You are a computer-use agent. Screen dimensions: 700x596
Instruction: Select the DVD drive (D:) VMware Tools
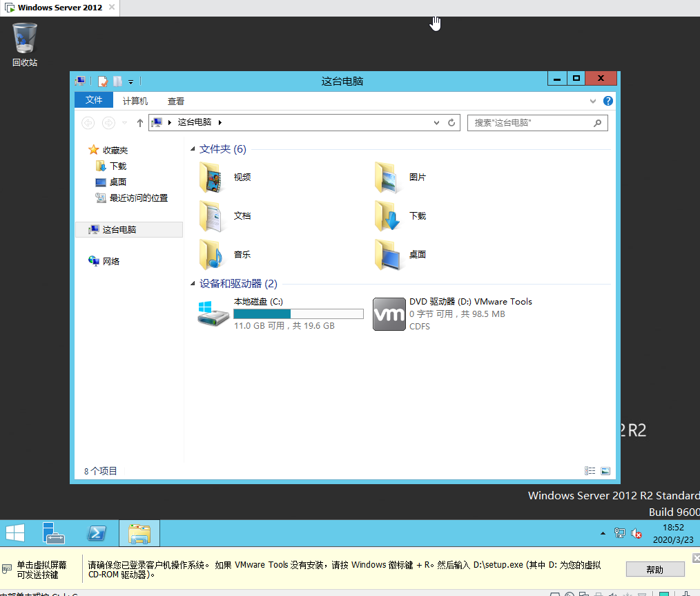coord(389,314)
